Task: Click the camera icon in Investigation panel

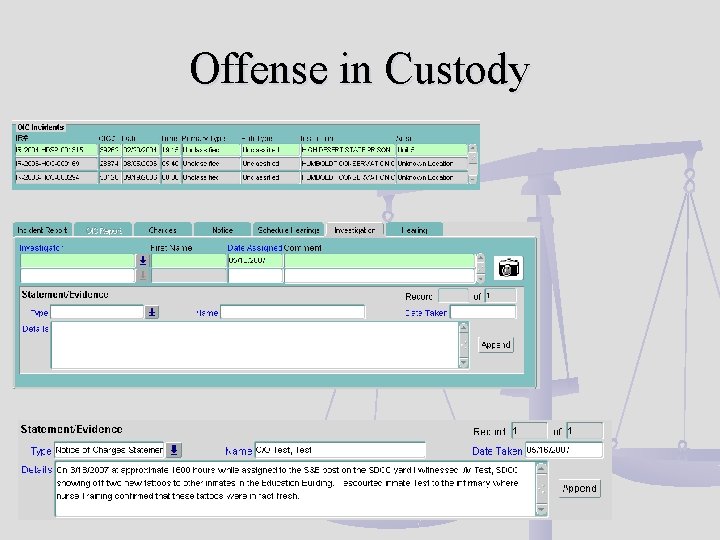Action: [x=508, y=267]
